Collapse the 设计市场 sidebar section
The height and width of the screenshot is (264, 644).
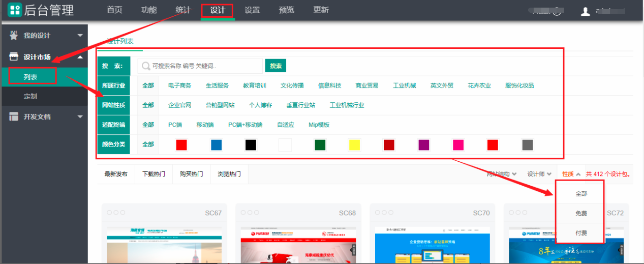click(80, 57)
